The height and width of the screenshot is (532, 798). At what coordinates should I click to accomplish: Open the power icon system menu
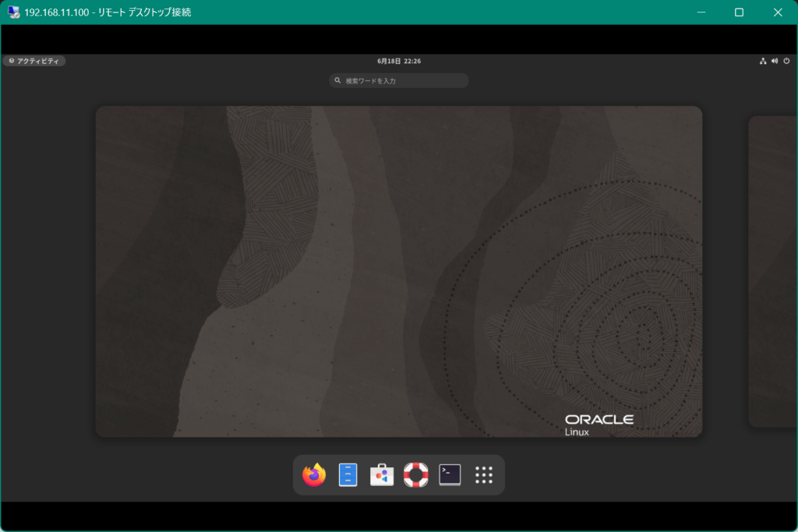point(786,61)
